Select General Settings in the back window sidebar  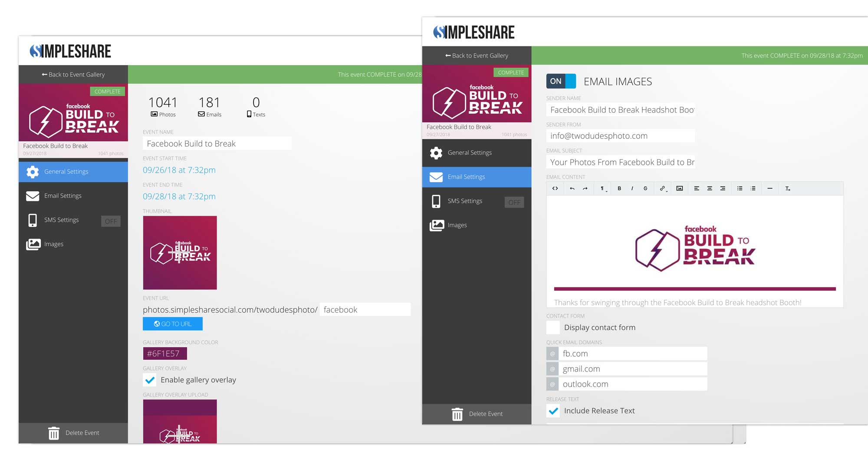tap(73, 172)
